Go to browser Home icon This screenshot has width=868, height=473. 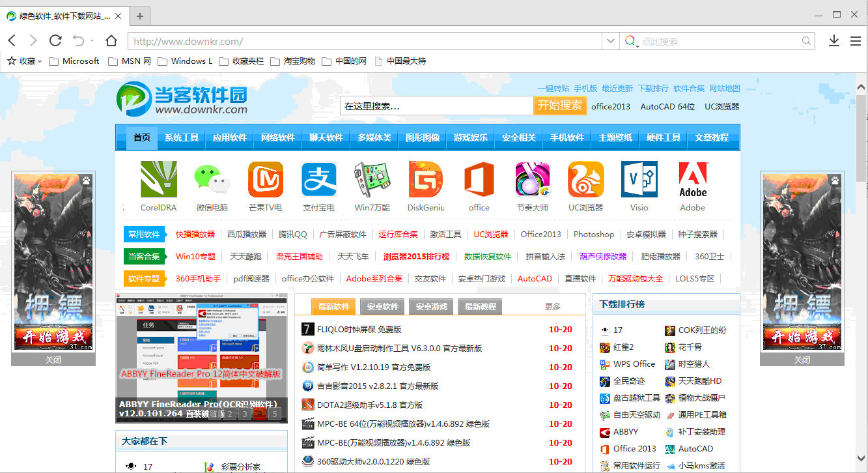click(111, 41)
